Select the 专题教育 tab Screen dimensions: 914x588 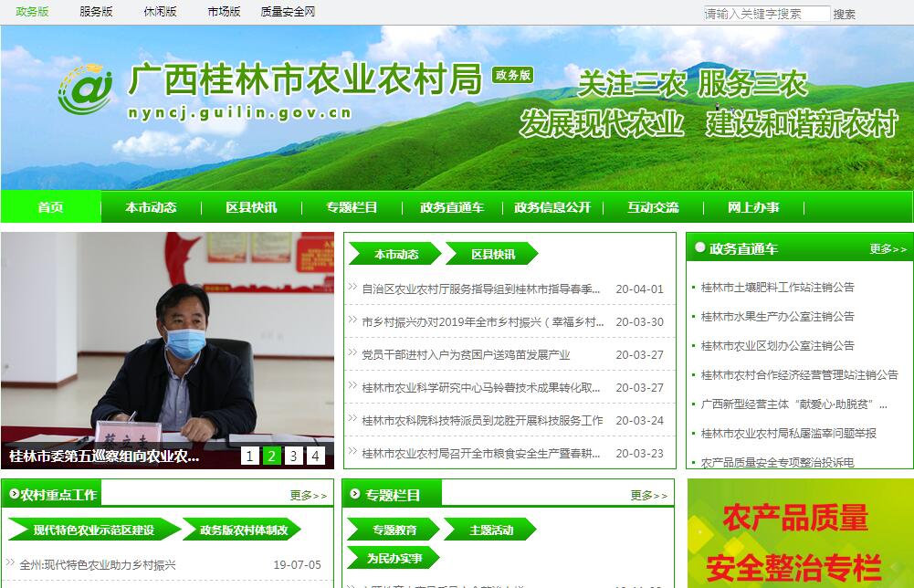(x=394, y=530)
